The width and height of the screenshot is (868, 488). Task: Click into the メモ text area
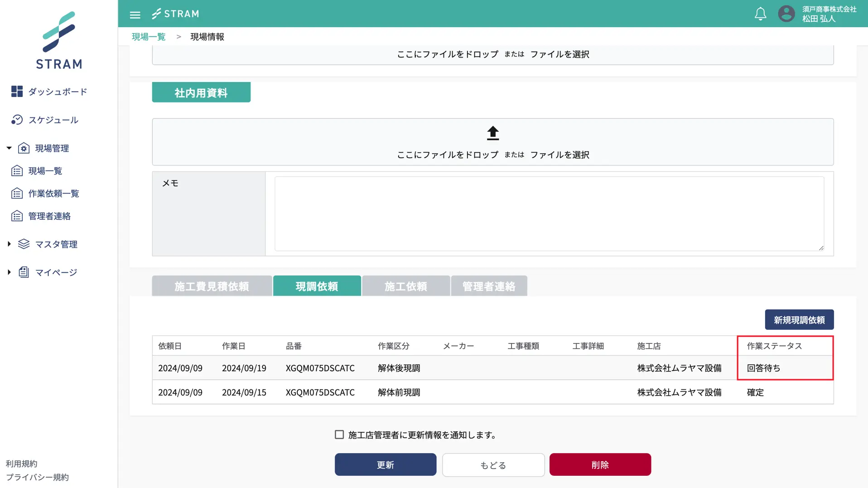(549, 213)
